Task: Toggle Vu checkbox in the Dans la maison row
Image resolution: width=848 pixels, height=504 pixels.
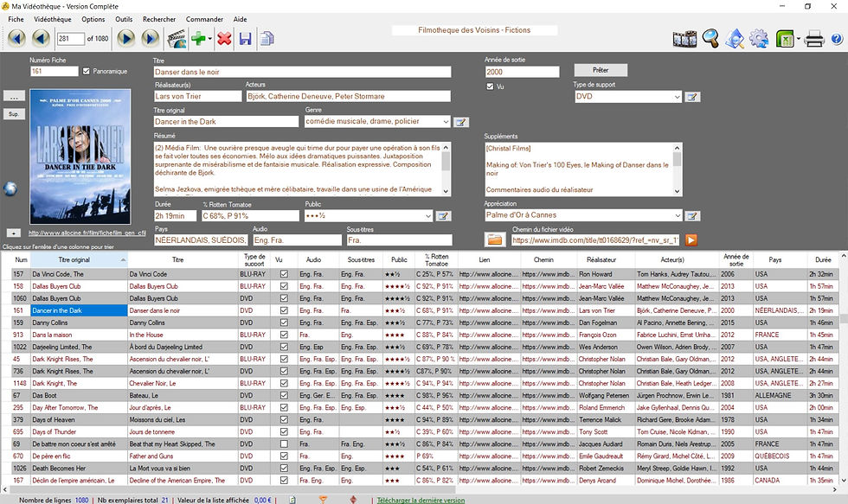Action: (x=284, y=335)
